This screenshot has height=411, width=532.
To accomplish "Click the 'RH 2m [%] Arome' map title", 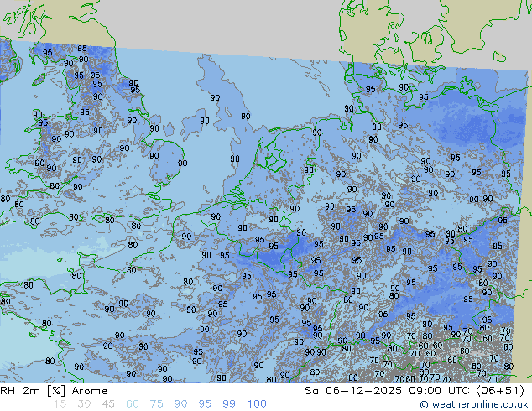I will click(x=54, y=391).
